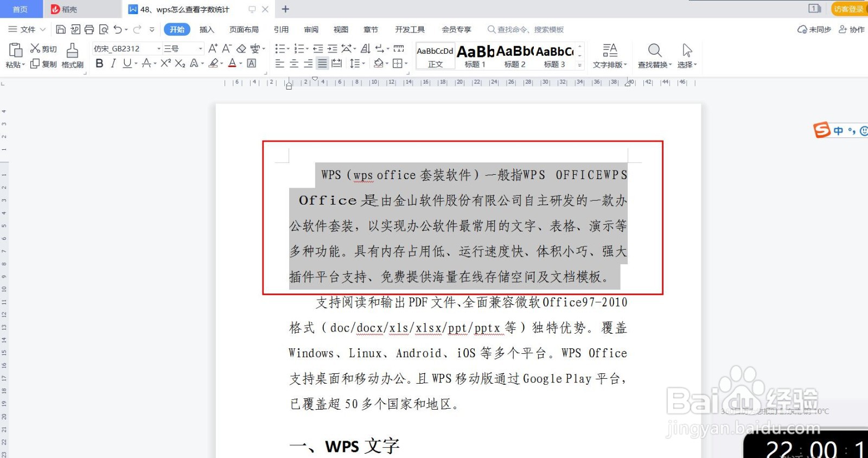Set align left paragraph alignment
Image resolution: width=868 pixels, height=458 pixels.
280,63
